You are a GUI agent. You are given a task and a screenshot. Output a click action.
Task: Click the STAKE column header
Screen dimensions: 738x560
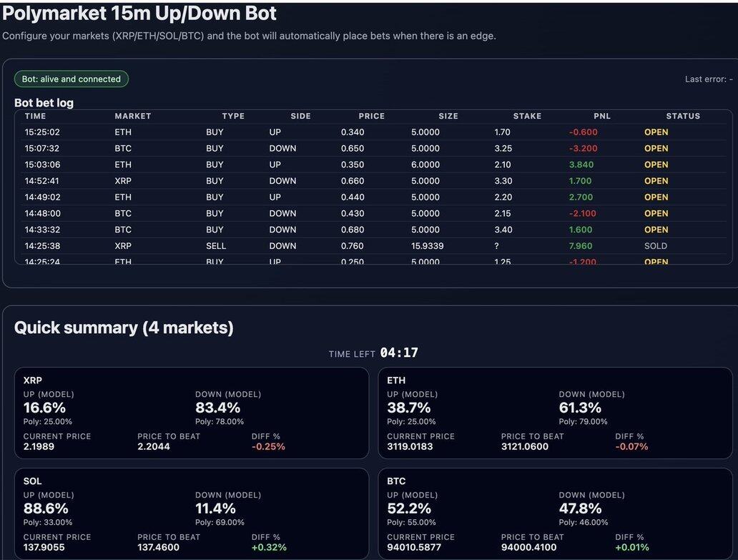pos(527,116)
